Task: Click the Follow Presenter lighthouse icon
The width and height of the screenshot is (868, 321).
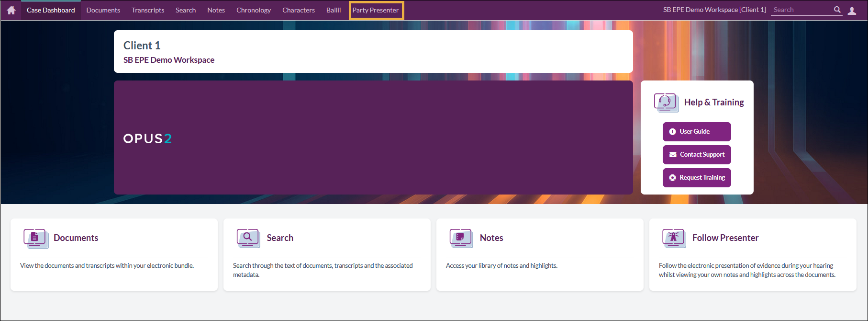Action: tap(674, 238)
